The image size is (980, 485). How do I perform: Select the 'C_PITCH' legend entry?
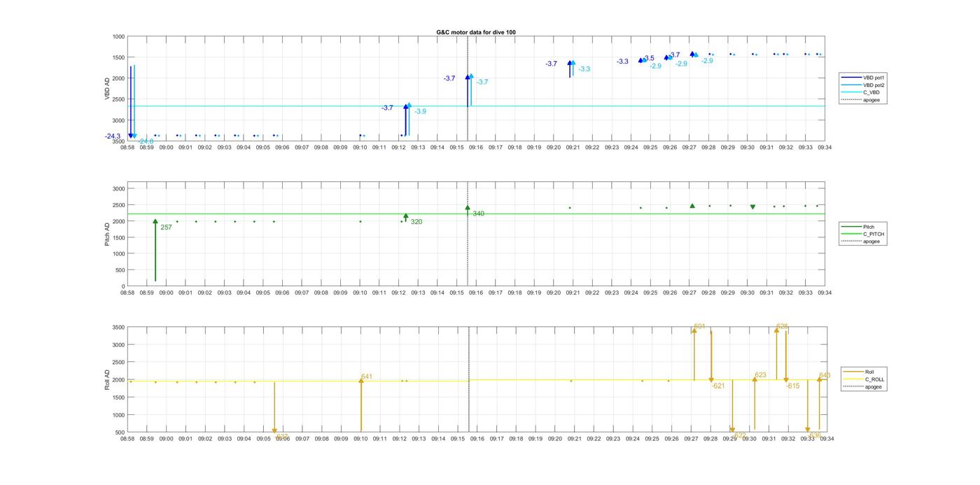[x=863, y=234]
